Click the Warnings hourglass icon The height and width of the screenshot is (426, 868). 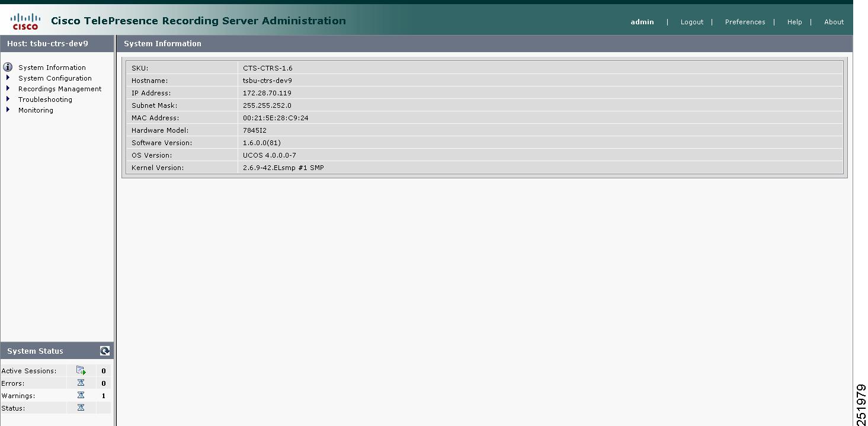coord(81,395)
